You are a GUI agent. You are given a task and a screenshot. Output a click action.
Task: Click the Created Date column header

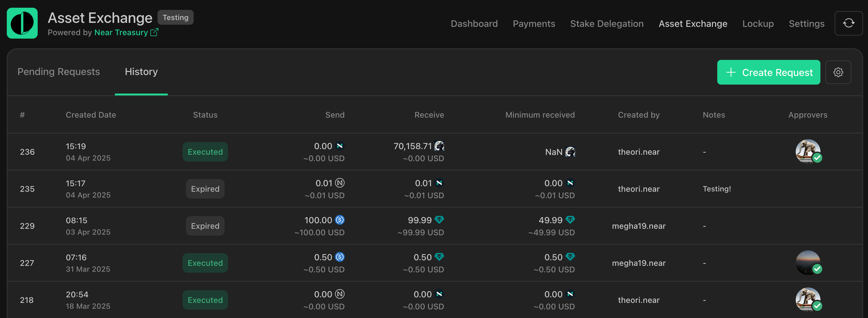(x=91, y=115)
